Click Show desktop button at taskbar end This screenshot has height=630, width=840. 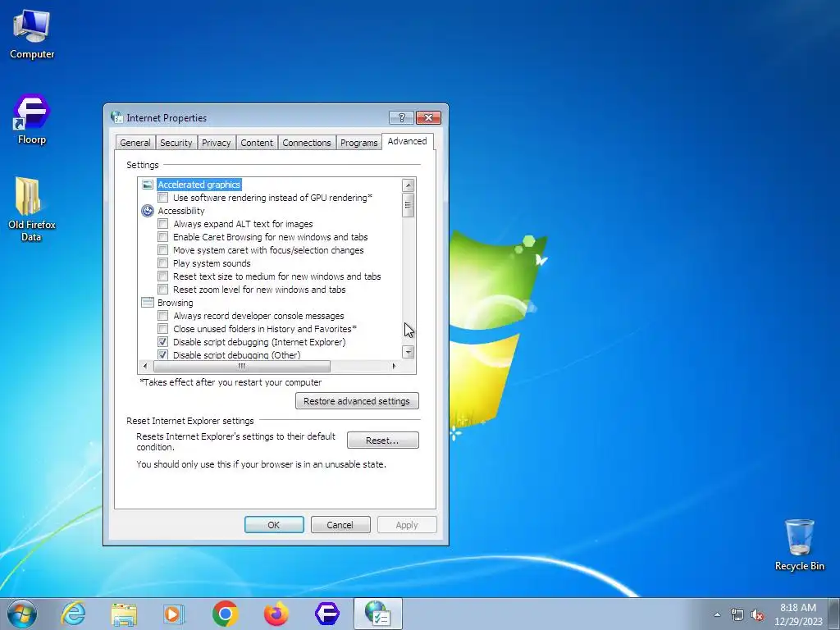coord(834,614)
